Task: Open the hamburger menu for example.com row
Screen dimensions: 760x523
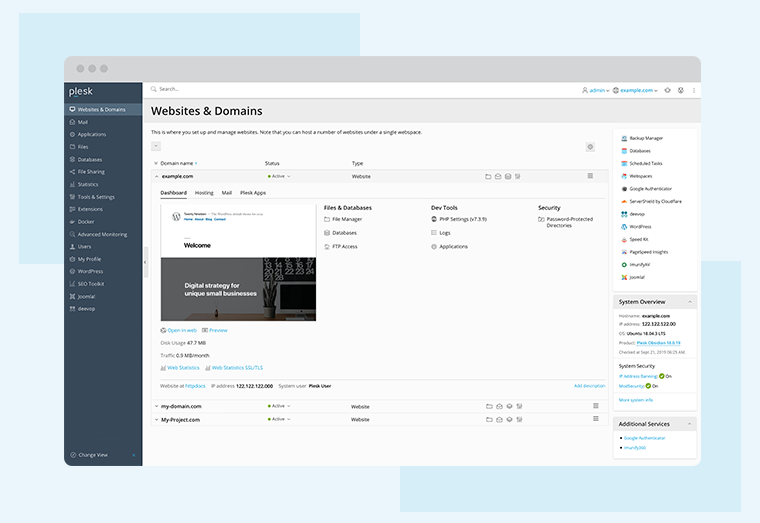Action: pyautogui.click(x=590, y=176)
